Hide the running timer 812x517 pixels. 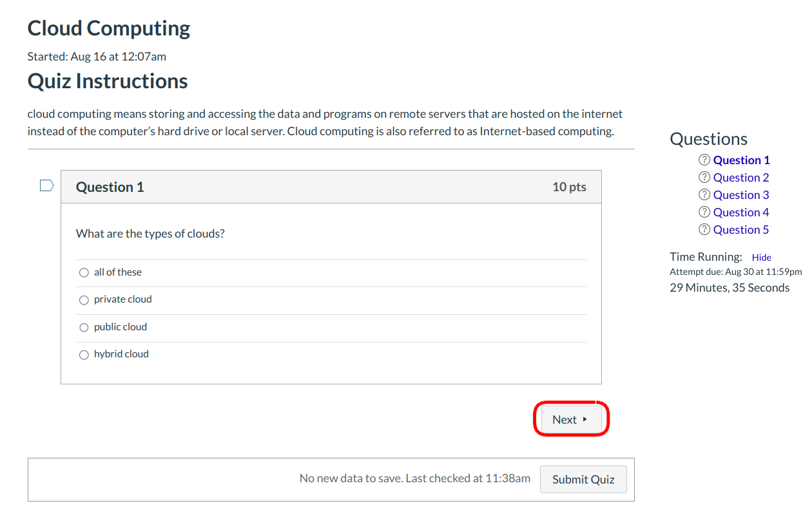pos(761,258)
